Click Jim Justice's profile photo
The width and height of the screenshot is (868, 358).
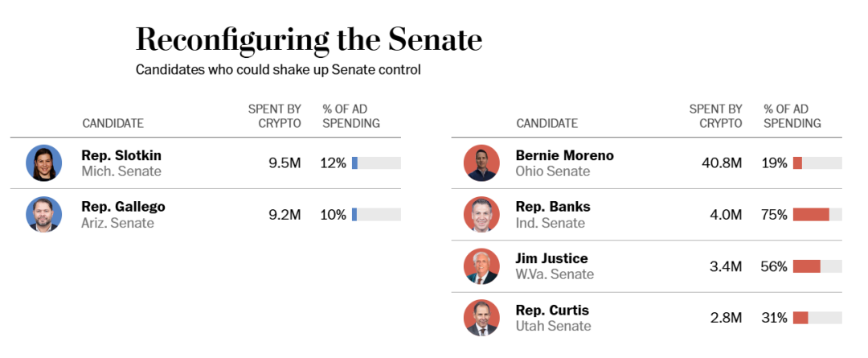[481, 266]
